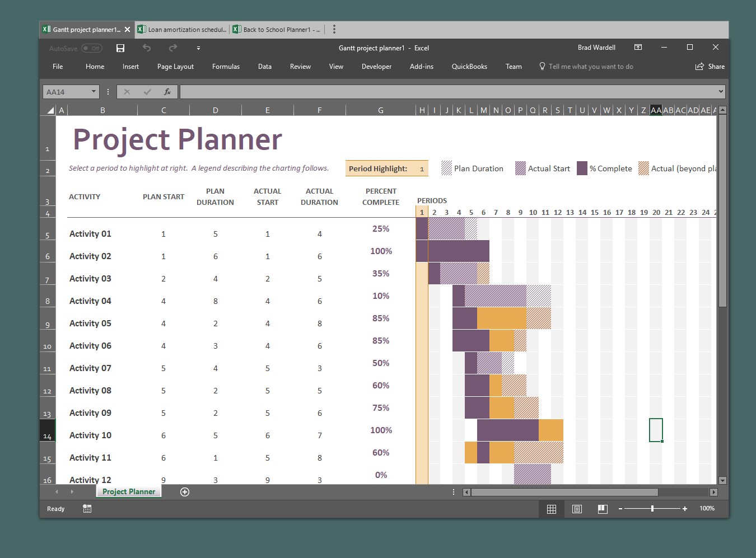Open Ribbon Display Options icon

[638, 48]
